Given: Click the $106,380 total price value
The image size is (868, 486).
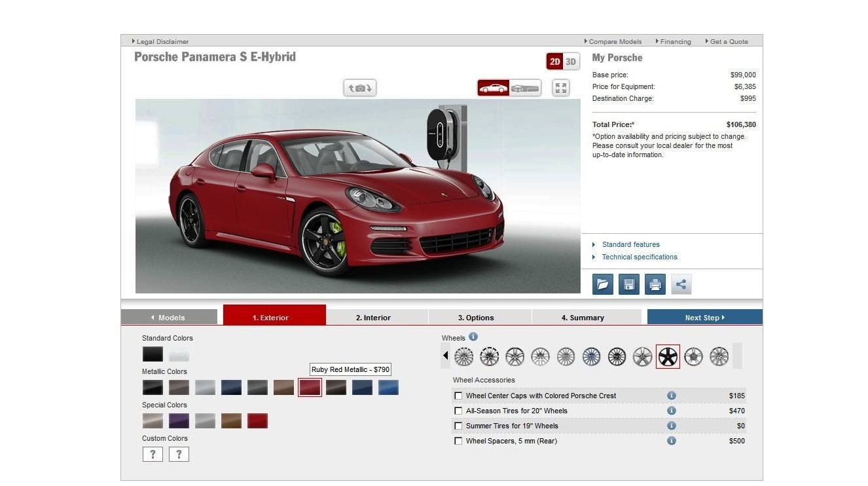Looking at the screenshot, I should (741, 124).
